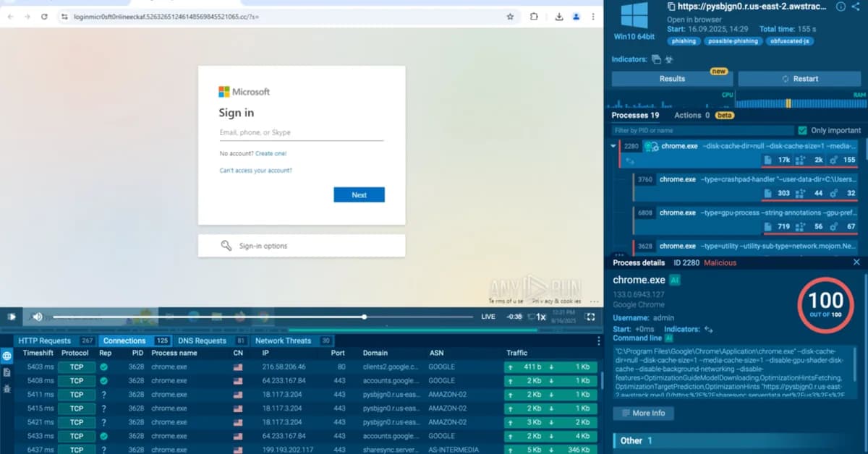Click Can't access your account link

pyautogui.click(x=255, y=171)
